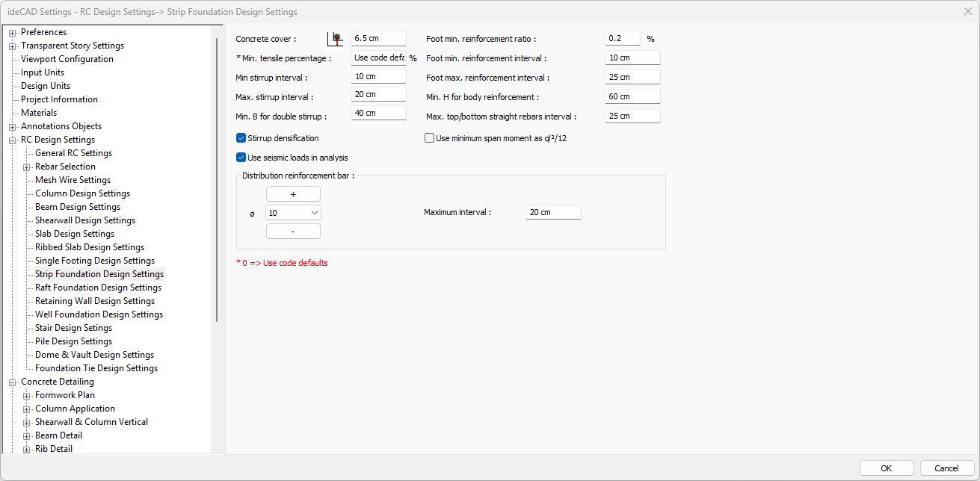
Task: Enable Use minimum span moment as ql²/12
Action: coord(430,138)
